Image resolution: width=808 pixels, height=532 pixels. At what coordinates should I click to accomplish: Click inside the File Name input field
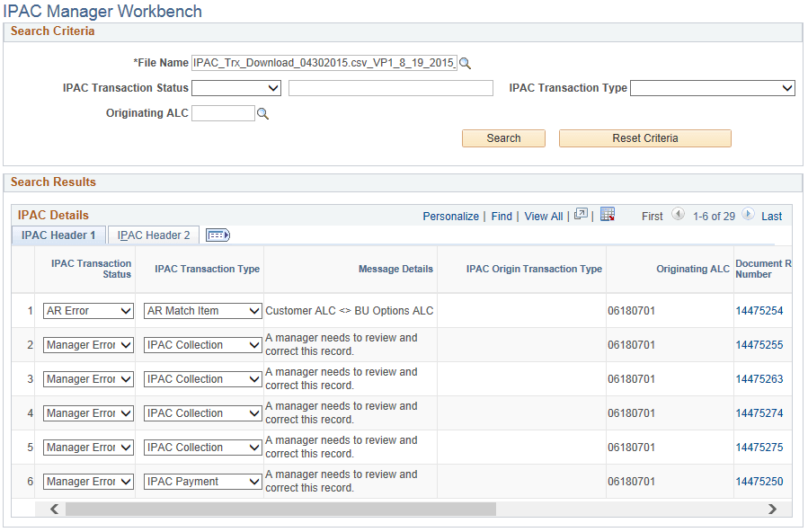point(324,62)
